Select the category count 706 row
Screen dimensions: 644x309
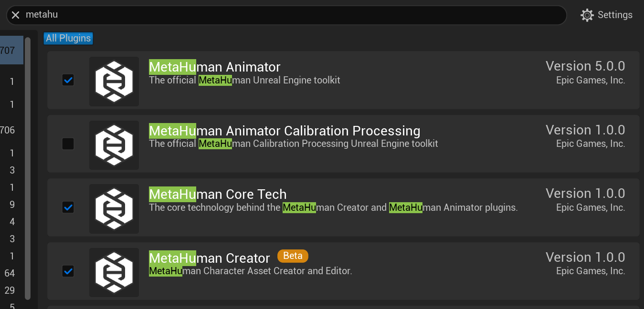(x=11, y=130)
